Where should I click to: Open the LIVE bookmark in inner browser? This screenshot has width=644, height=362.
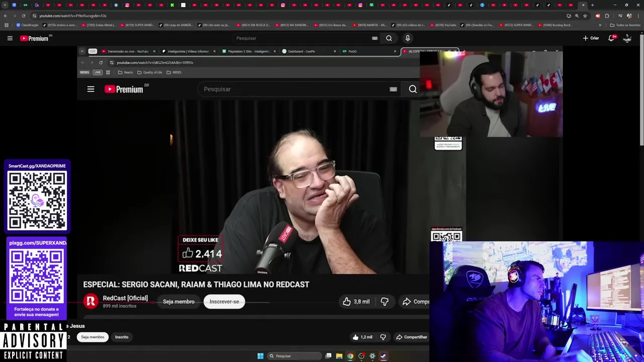[98, 72]
